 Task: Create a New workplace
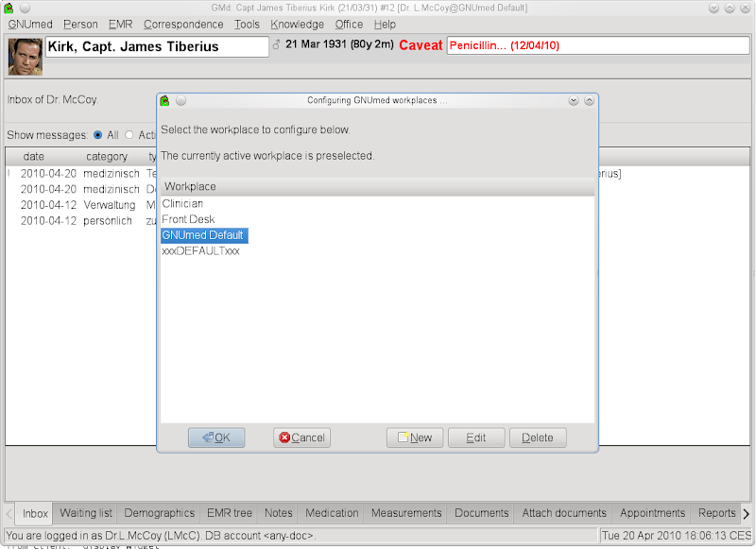coord(415,437)
